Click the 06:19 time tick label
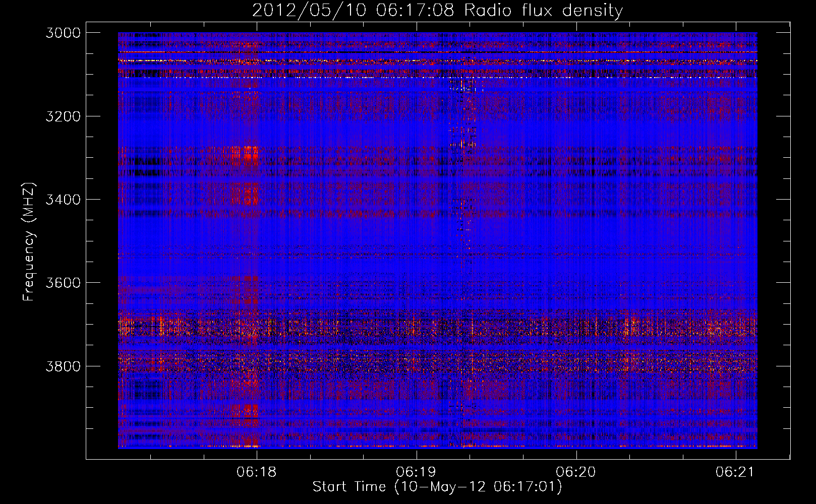This screenshot has width=816, height=504. tap(417, 472)
